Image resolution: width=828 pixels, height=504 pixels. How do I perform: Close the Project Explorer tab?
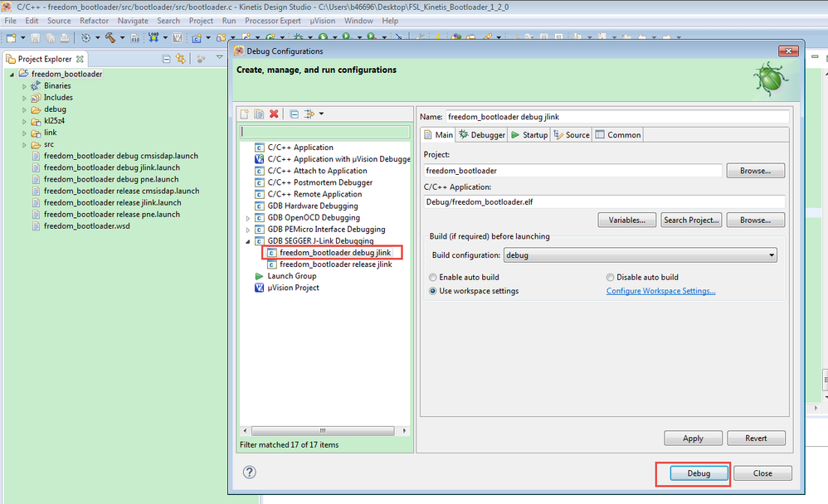point(80,59)
